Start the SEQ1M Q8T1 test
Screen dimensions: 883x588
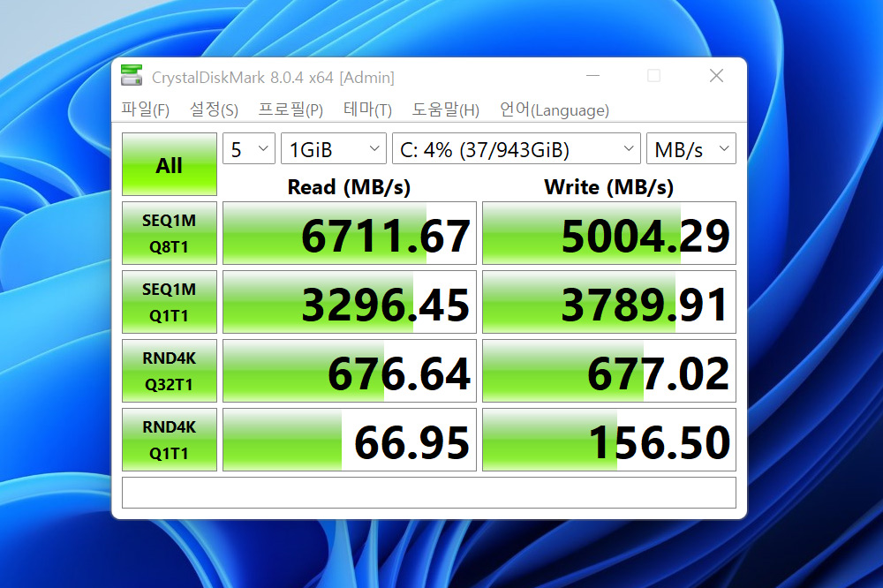(169, 233)
